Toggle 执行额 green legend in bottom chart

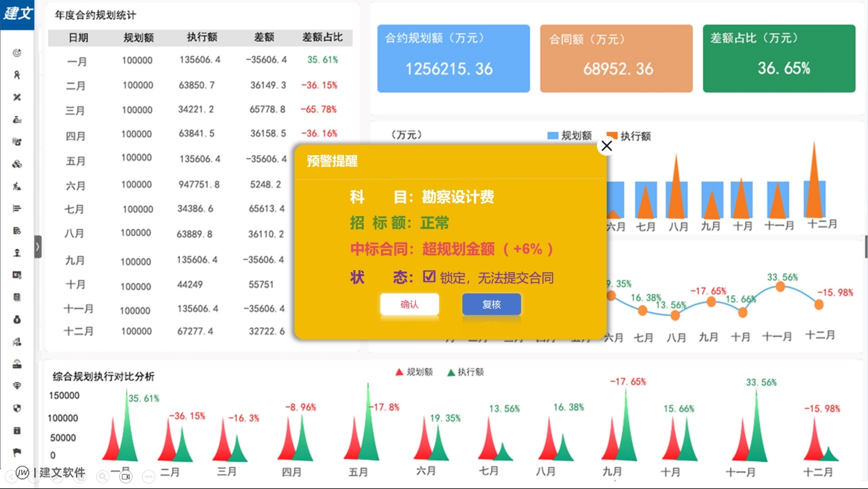451,373
